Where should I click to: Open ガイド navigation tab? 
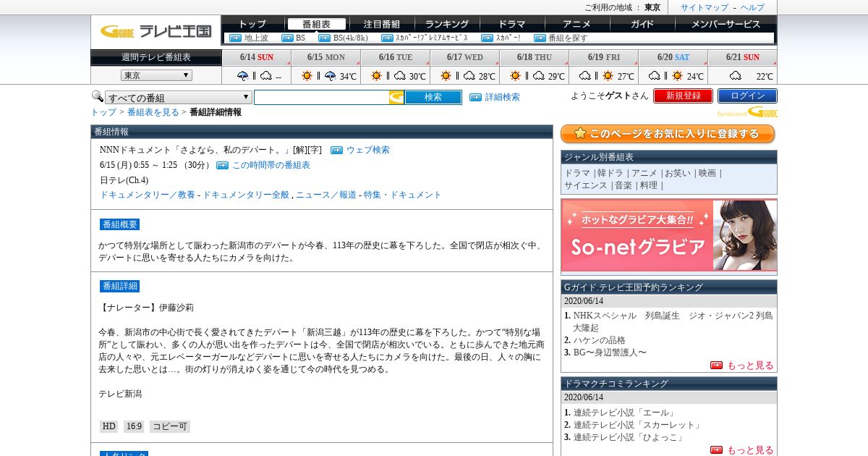(642, 24)
